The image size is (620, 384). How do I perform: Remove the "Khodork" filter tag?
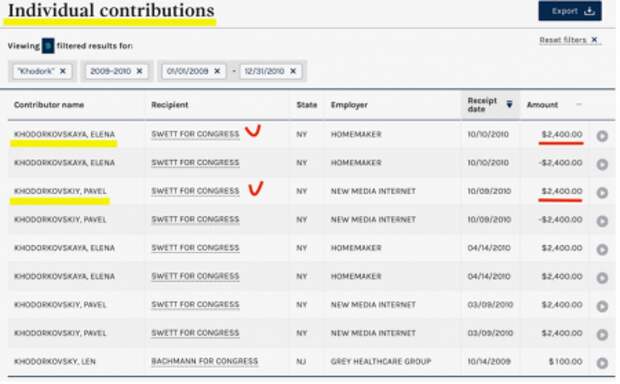(63, 71)
